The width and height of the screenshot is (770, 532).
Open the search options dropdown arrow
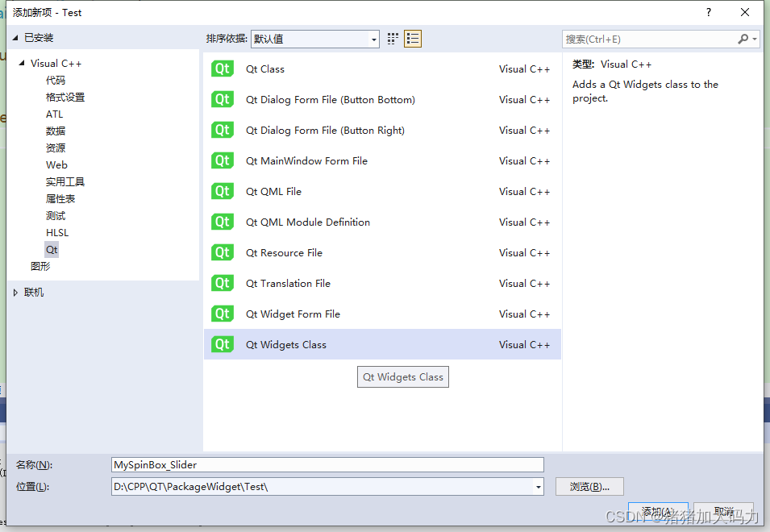pos(755,39)
